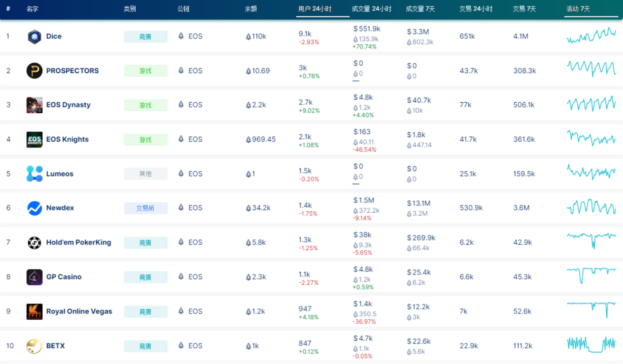The height and width of the screenshot is (364, 623).
Task: Click the 111.2k 7-day transactions for BETX
Action: (523, 346)
